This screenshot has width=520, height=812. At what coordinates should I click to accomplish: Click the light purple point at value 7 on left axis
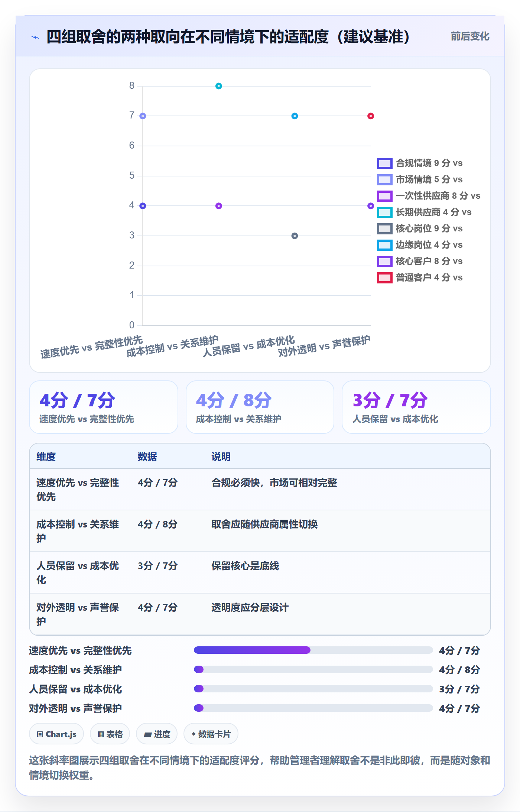click(x=143, y=116)
